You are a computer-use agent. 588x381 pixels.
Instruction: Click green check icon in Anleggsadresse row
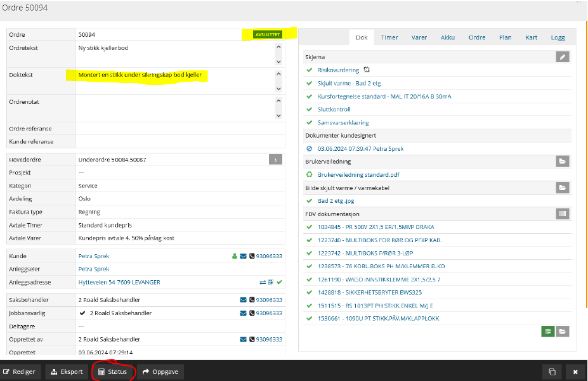(x=279, y=282)
